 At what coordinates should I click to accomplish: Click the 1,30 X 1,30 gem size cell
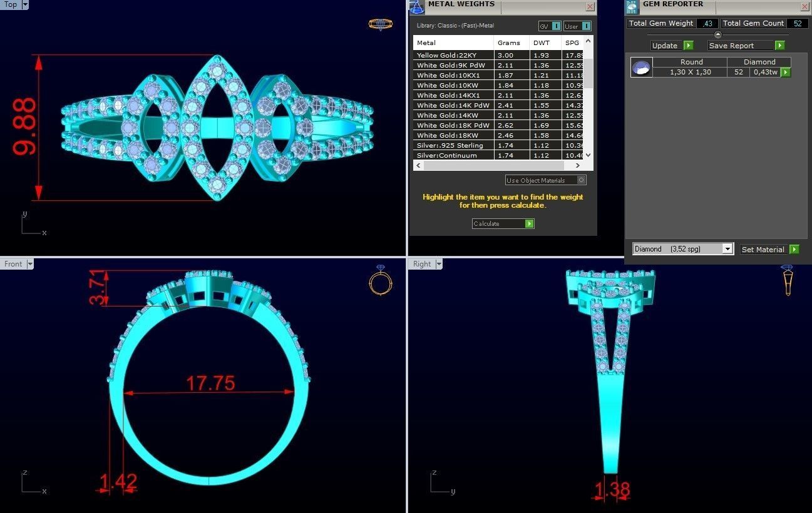pyautogui.click(x=690, y=73)
